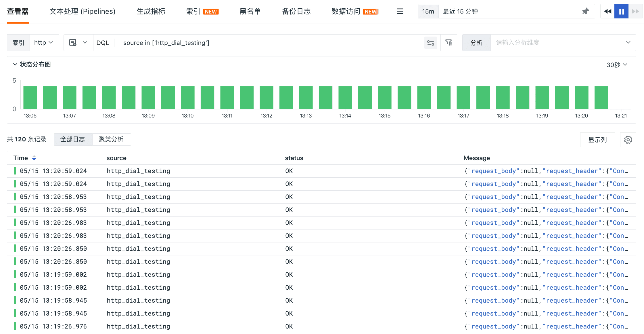The height and width of the screenshot is (334, 644).
Task: Click the green bar at 13:06 in chart
Action: 30,97
